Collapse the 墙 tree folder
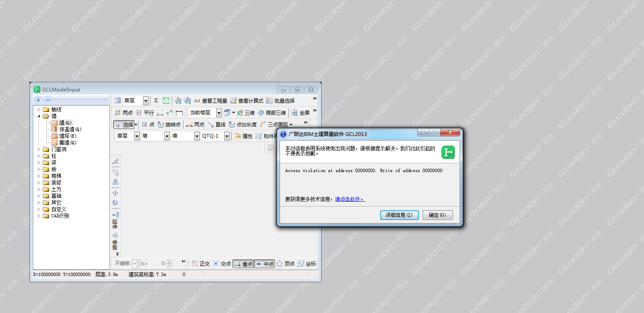Viewport: 644px width, 313px height. (x=39, y=116)
